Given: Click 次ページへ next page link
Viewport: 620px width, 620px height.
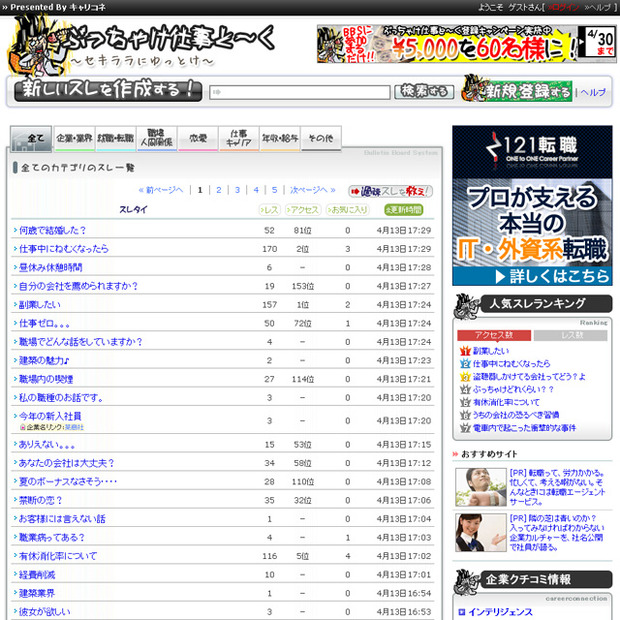Looking at the screenshot, I should coord(313,190).
